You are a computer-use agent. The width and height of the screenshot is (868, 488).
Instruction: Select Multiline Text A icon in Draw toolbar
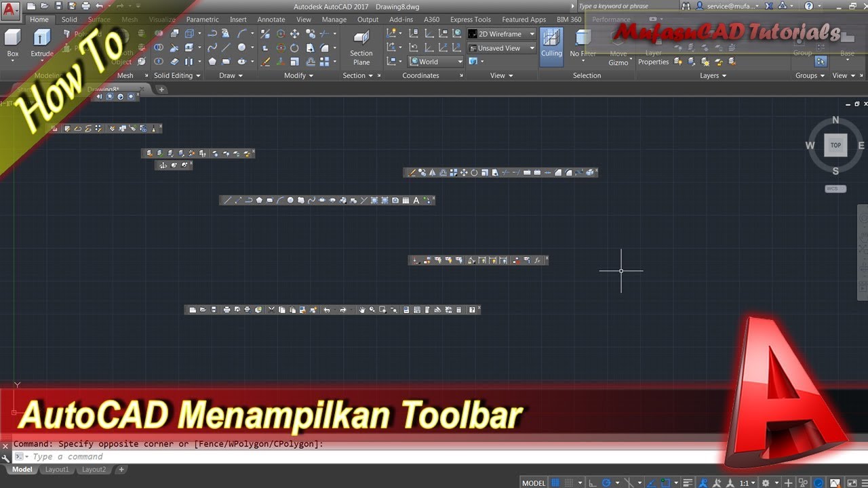pos(416,201)
